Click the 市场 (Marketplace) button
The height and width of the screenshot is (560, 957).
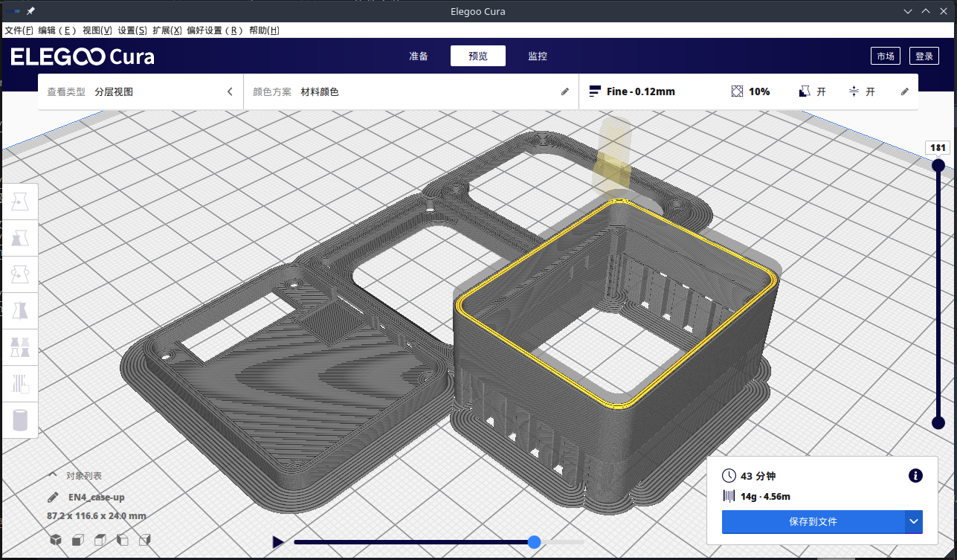pos(886,56)
